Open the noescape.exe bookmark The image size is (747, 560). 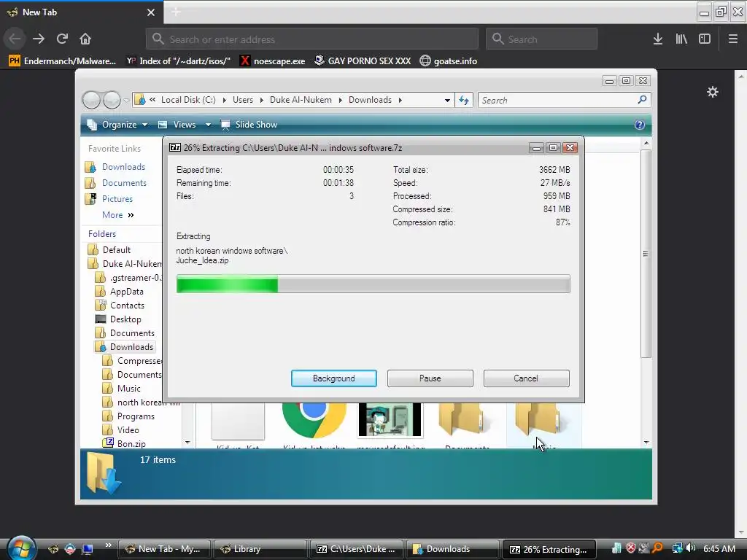[x=273, y=61]
